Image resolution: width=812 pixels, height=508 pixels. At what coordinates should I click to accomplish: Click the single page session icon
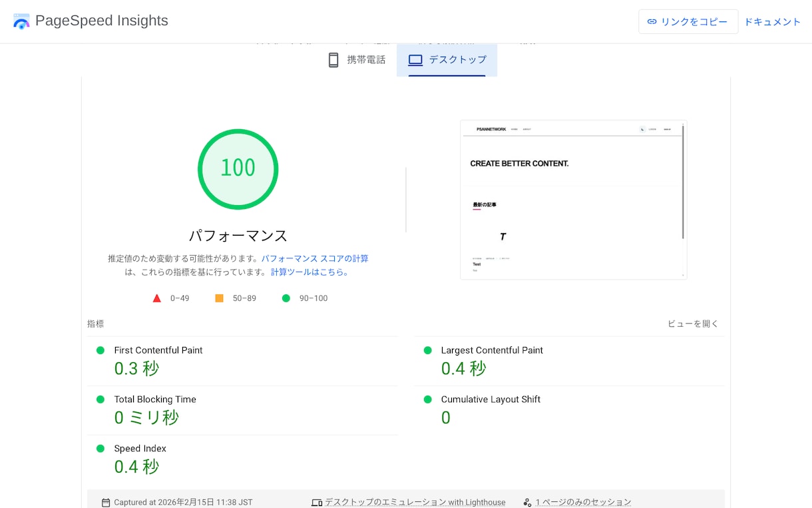coord(527,503)
